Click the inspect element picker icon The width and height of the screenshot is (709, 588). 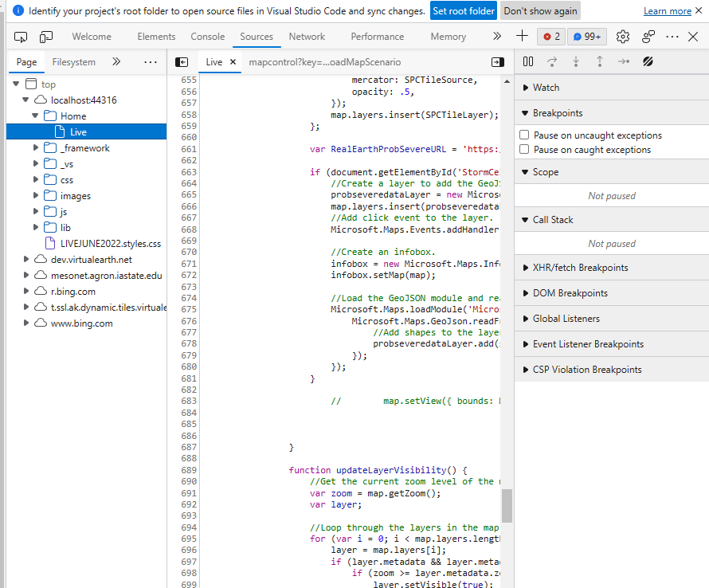(x=21, y=37)
